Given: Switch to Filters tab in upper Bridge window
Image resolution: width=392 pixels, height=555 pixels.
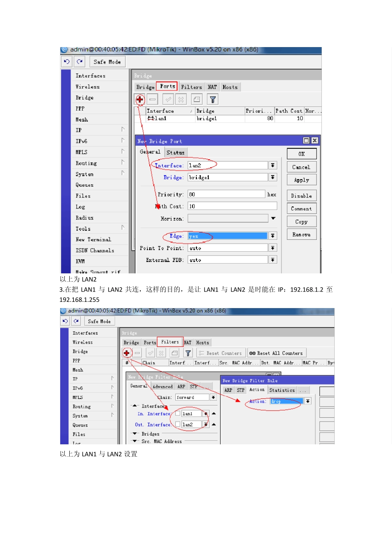Looking at the screenshot, I should point(191,87).
